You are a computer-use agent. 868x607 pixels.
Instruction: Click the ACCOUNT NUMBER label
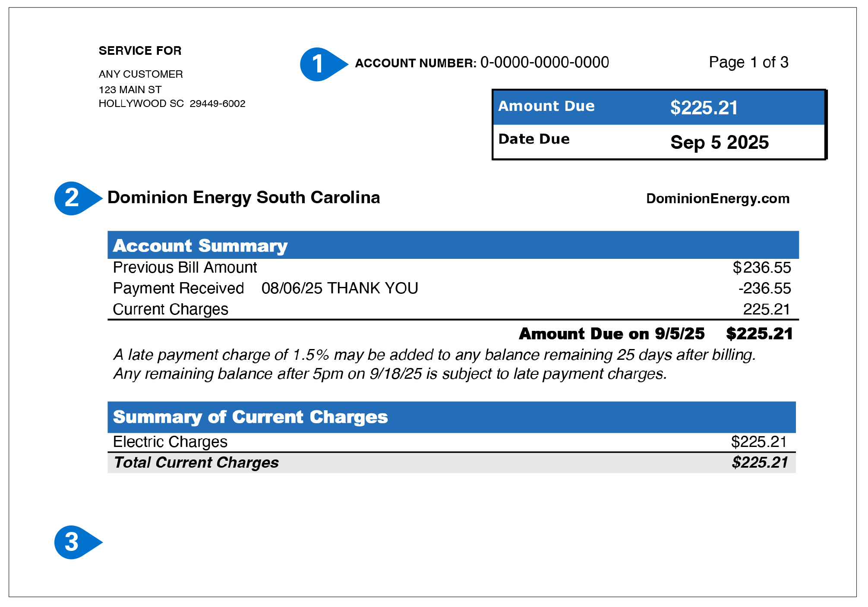point(416,63)
